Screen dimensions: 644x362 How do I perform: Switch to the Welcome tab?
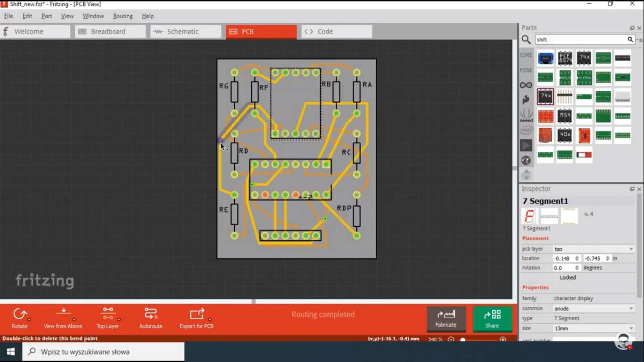pyautogui.click(x=35, y=32)
